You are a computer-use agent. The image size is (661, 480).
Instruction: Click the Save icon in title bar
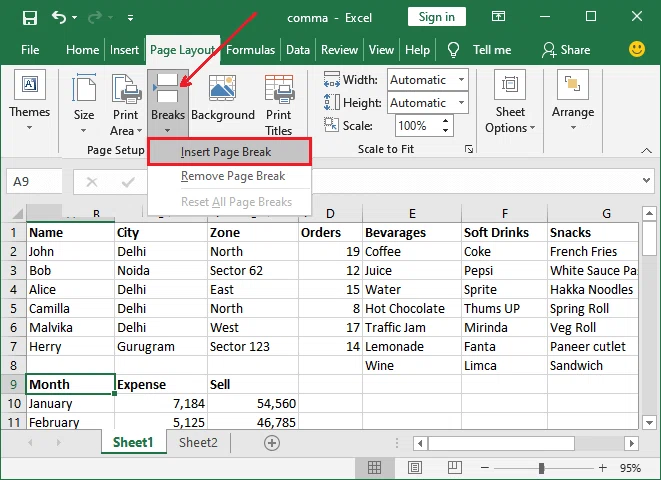pyautogui.click(x=30, y=18)
